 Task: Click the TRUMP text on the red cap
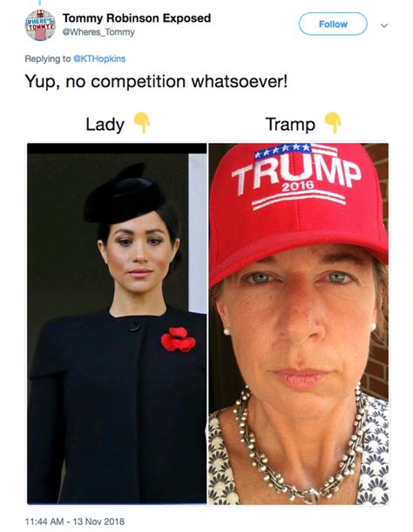[x=296, y=174]
